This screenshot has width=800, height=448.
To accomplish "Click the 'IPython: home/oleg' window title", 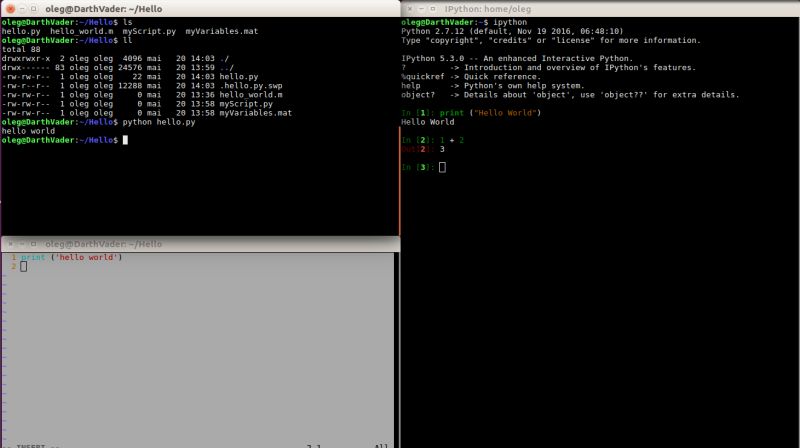I will click(x=488, y=9).
